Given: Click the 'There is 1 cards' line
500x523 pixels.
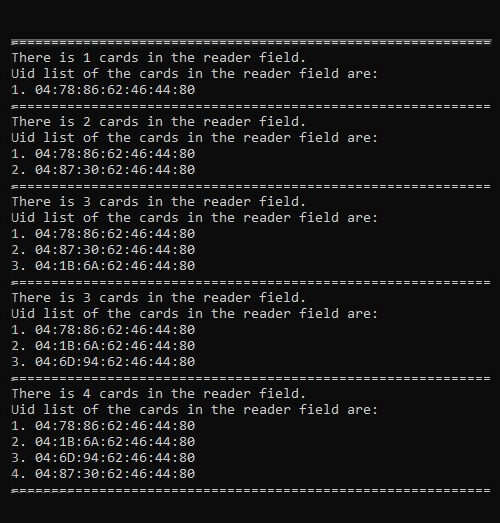Looking at the screenshot, I should click(x=158, y=58).
